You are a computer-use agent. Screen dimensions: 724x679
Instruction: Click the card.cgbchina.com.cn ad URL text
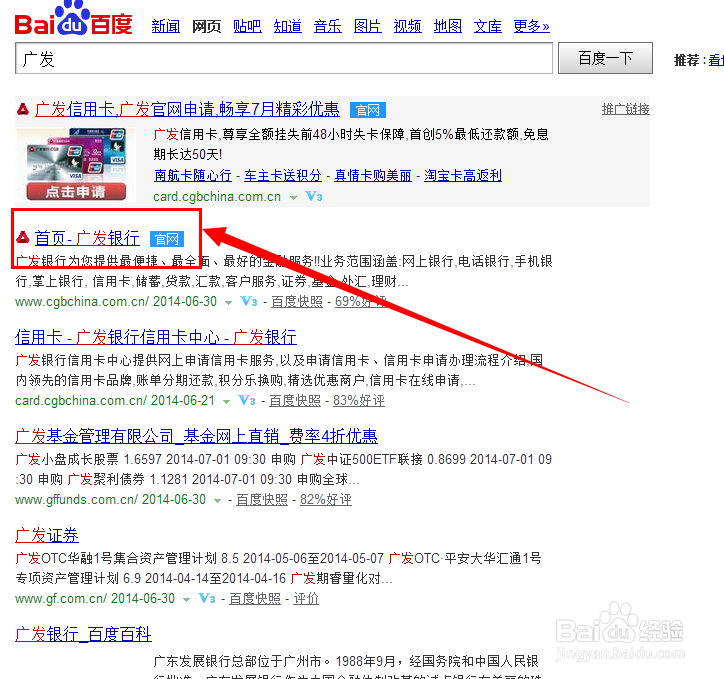tap(217, 197)
